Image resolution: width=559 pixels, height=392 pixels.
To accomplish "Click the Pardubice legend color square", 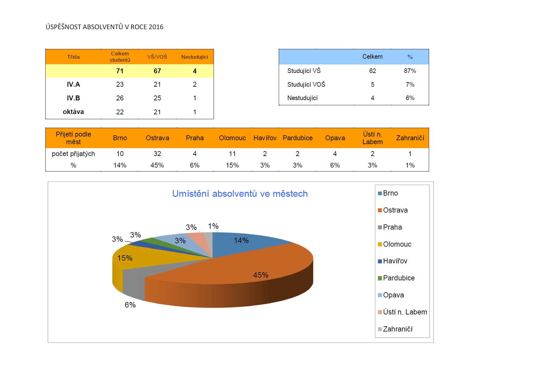I will point(379,278).
